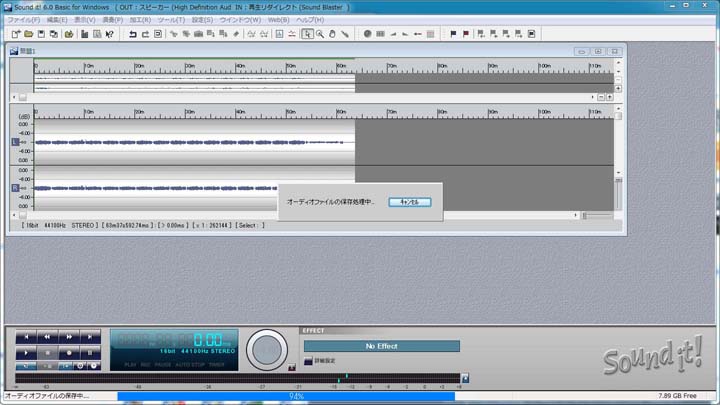
Task: Select the hand scroll tool icon
Action: [x=333, y=34]
